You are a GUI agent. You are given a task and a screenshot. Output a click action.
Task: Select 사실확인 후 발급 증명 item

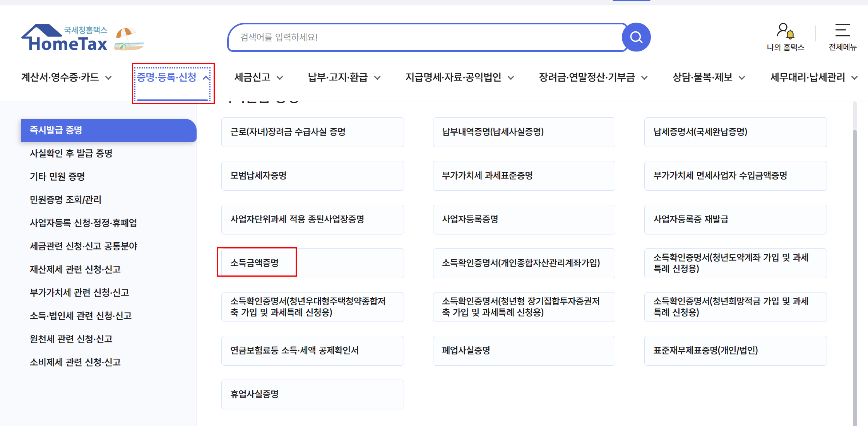(71, 153)
